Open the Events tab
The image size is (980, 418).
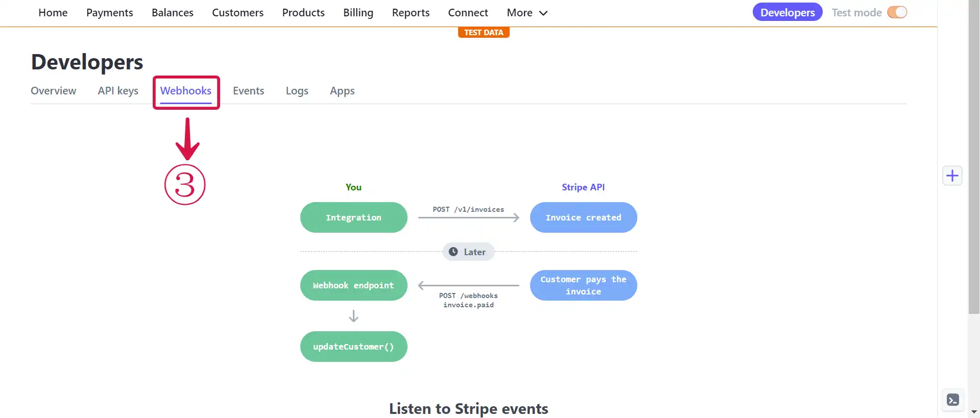pyautogui.click(x=249, y=91)
